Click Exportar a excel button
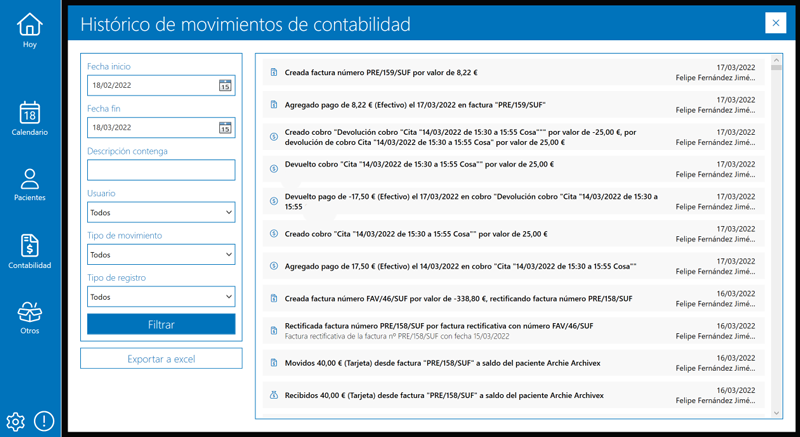Viewport: 800px width, 437px height. tap(161, 358)
